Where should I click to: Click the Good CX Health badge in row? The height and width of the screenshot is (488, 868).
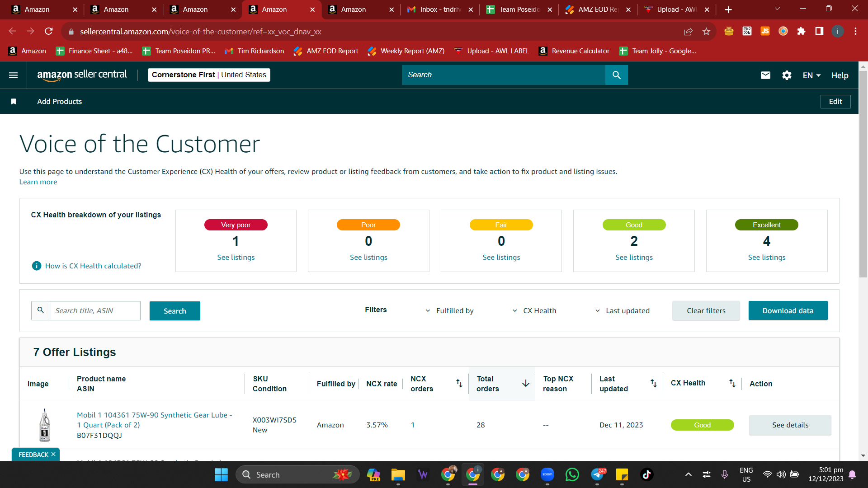click(702, 425)
